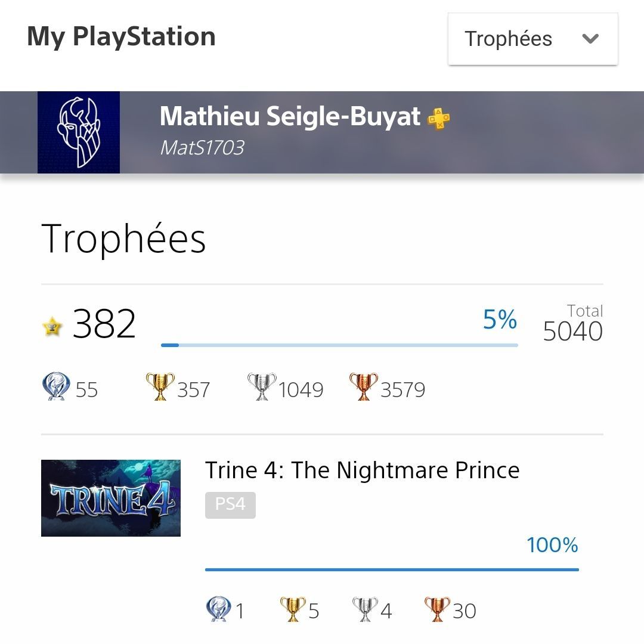Click the silver trophy icon showing 1049

click(262, 386)
